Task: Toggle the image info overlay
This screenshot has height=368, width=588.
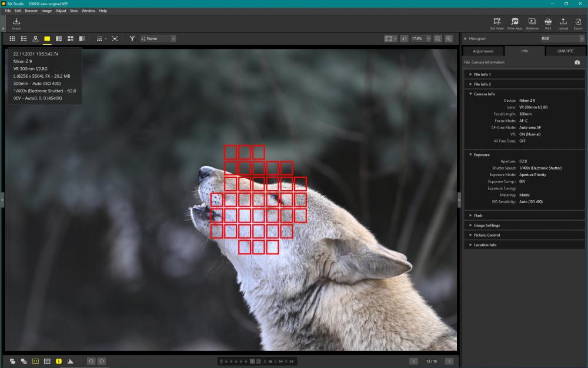Action: 58,362
